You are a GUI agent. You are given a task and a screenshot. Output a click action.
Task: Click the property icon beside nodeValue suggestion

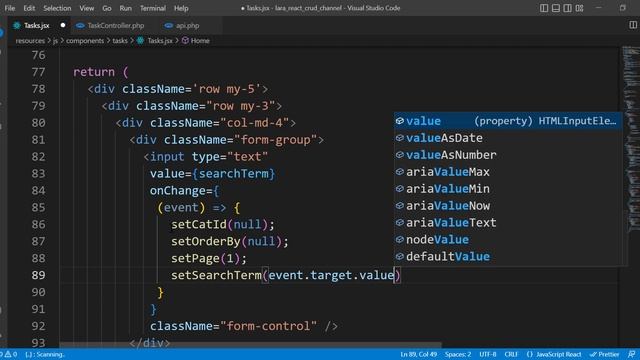(400, 240)
